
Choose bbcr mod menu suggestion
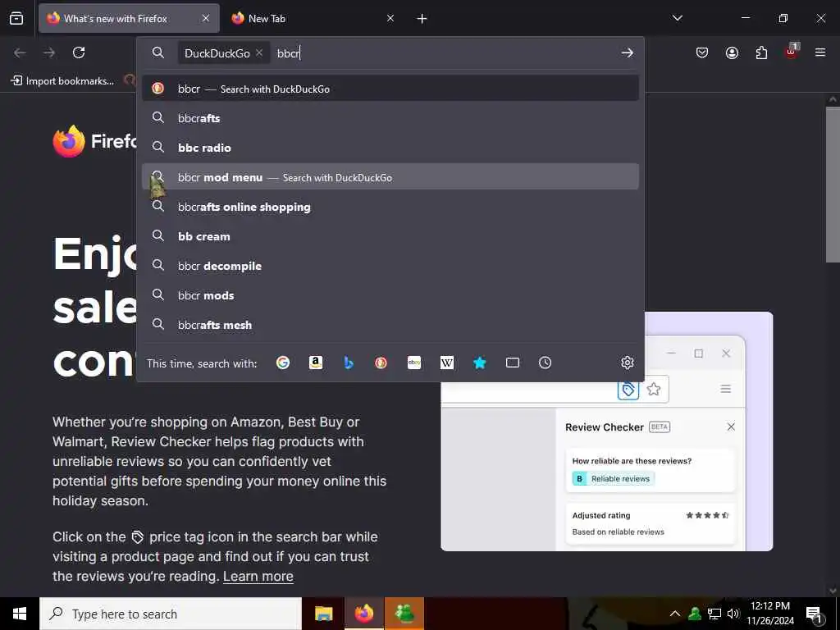tap(390, 177)
